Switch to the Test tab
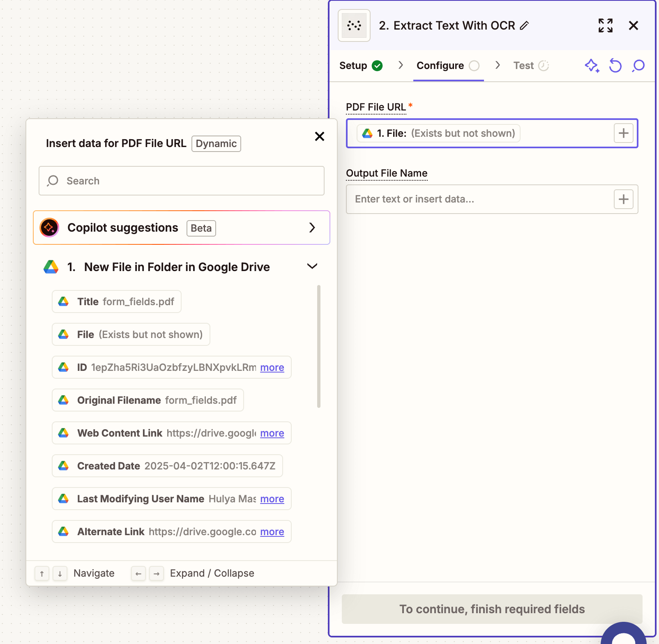659x644 pixels. [x=524, y=65]
